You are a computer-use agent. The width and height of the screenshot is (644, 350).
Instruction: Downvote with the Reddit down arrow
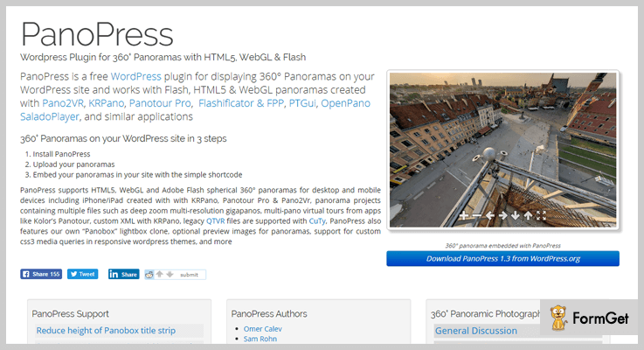point(170,275)
